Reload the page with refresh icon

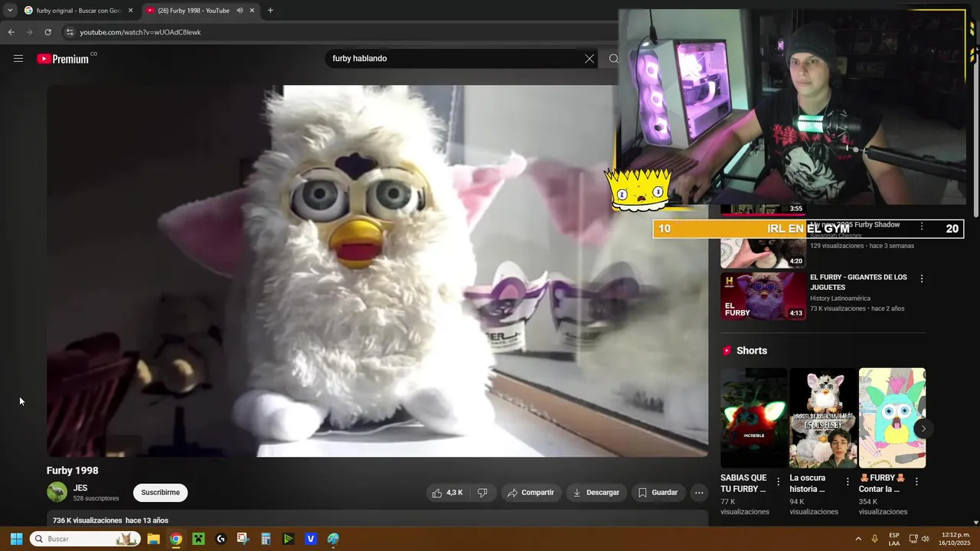tap(47, 32)
